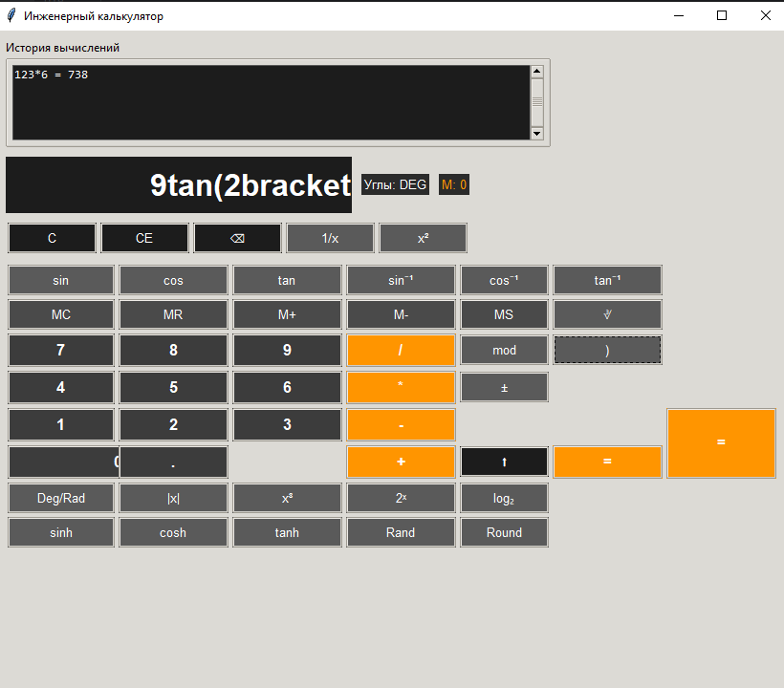The height and width of the screenshot is (688, 784).
Task: Click the sin⁻¹ inverse sine button
Action: (401, 280)
